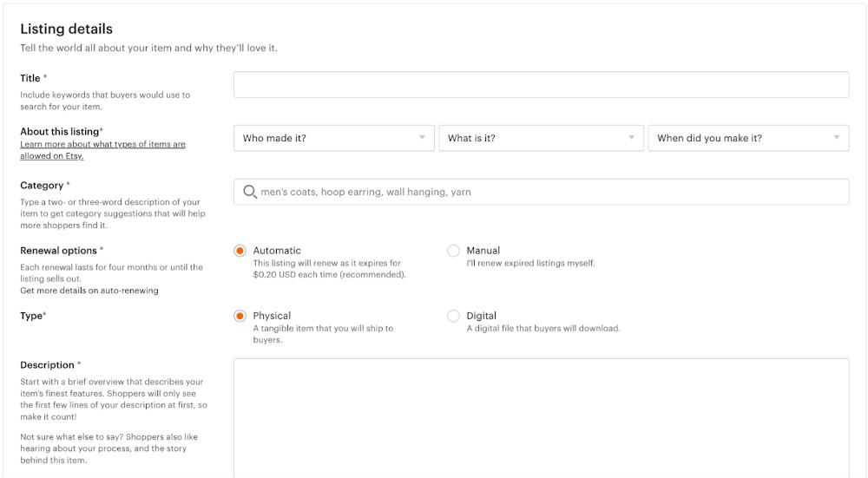The image size is (868, 478).
Task: Select Manual renewal option
Action: (x=453, y=251)
